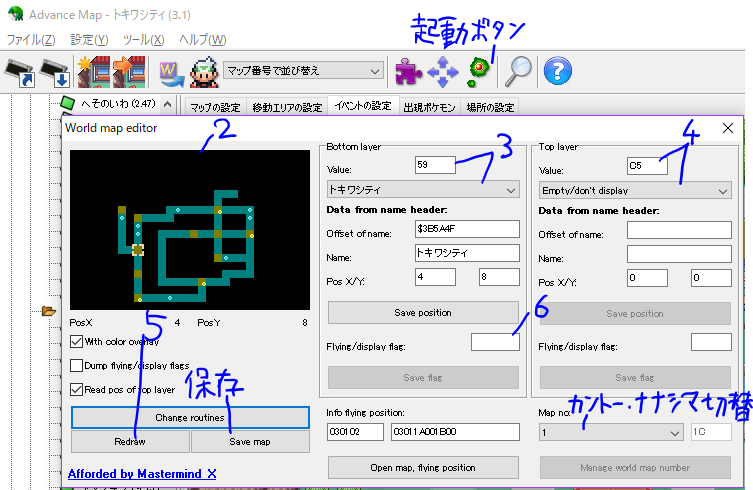Click the Advance Map application logo icon
Image resolution: width=753 pixels, height=490 pixels.
(x=15, y=13)
